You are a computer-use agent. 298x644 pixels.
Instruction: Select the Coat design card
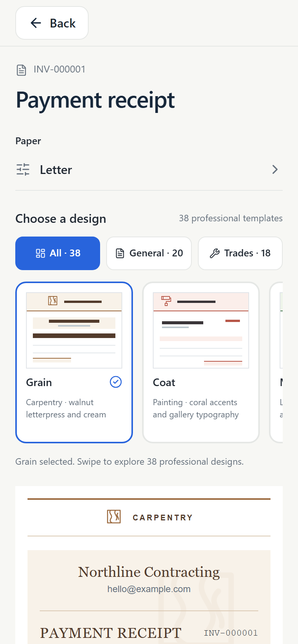(x=201, y=362)
